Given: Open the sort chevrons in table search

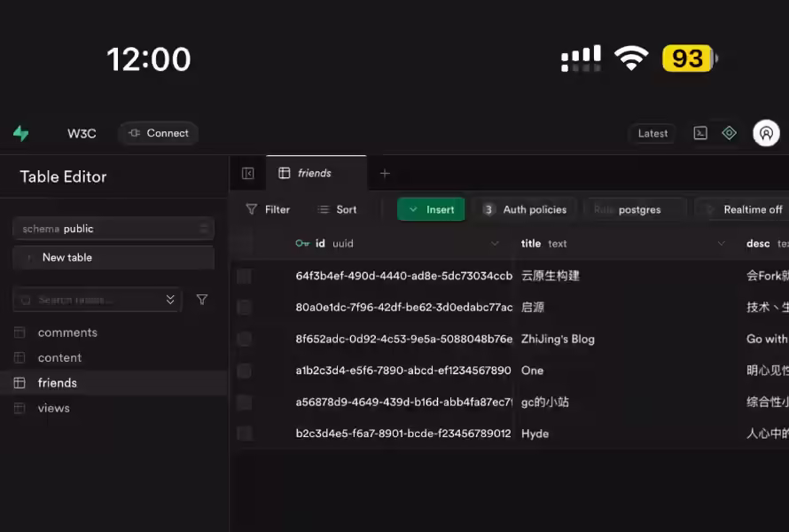Looking at the screenshot, I should coord(170,300).
